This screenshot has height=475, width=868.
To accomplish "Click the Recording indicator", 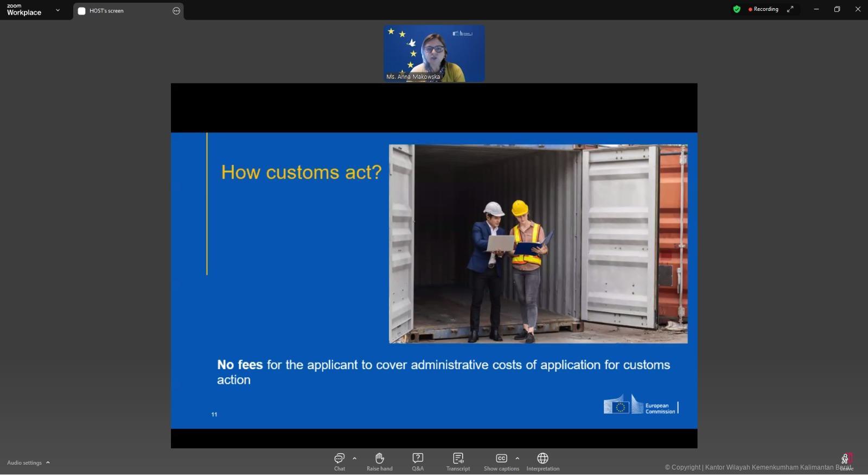I will (x=763, y=9).
